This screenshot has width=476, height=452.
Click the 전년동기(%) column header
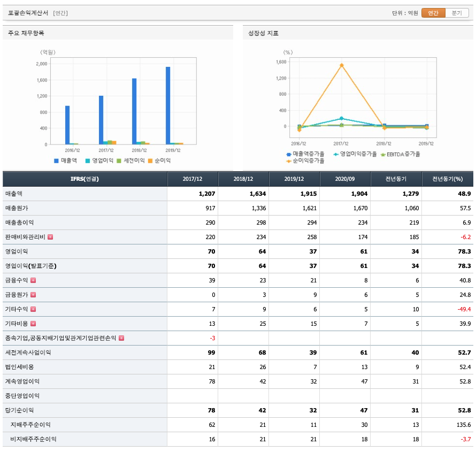coord(448,179)
